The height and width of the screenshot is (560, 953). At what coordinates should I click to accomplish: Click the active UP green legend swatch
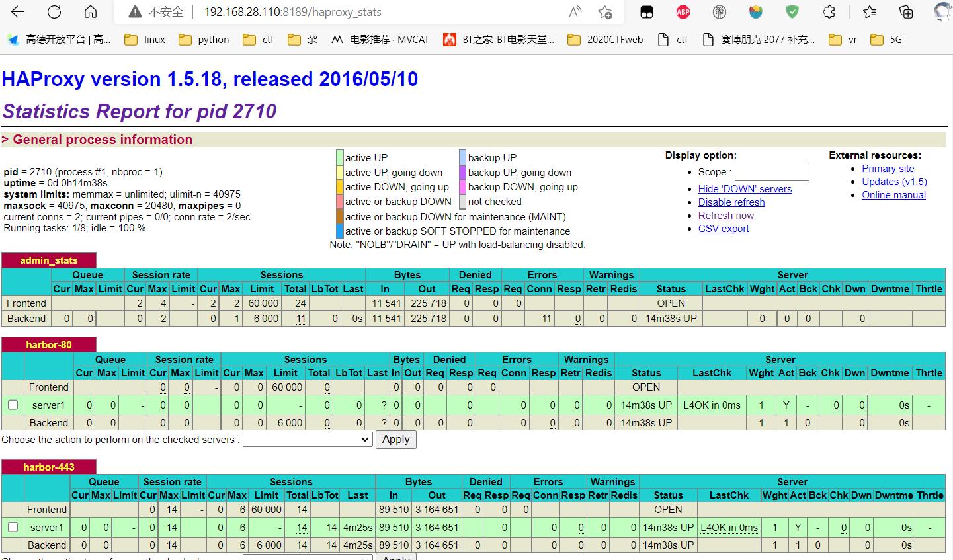click(x=339, y=157)
